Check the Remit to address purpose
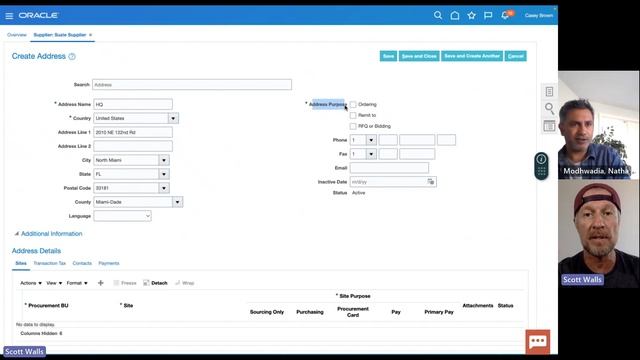The width and height of the screenshot is (640, 360). click(353, 116)
